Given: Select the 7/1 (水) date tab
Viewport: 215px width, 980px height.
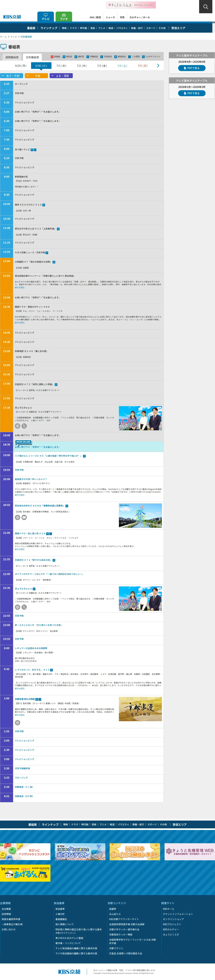Looking at the screenshot, I should coord(61,66).
